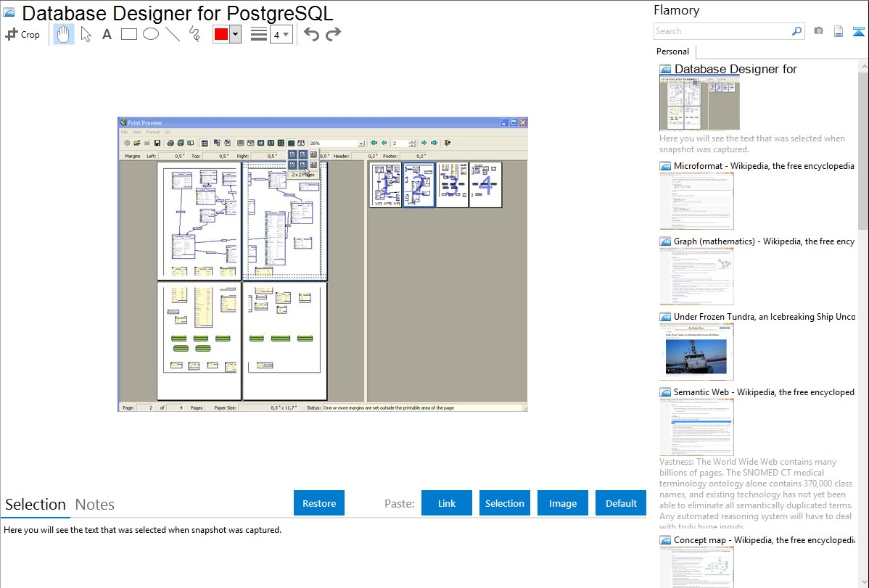Image resolution: width=869 pixels, height=588 pixels.
Task: Click the Default paste button
Action: 621,503
